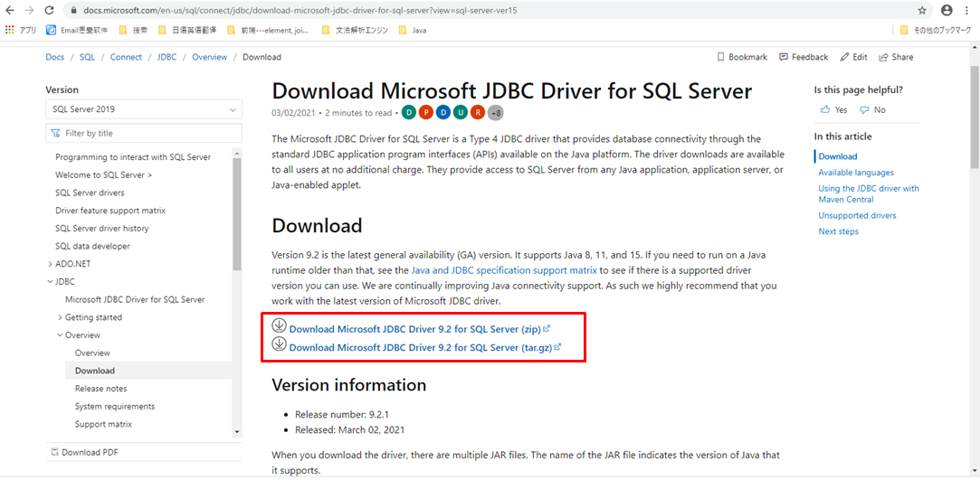Select Driver feature support matrix item
Image resolution: width=980 pixels, height=480 pixels.
coord(110,211)
